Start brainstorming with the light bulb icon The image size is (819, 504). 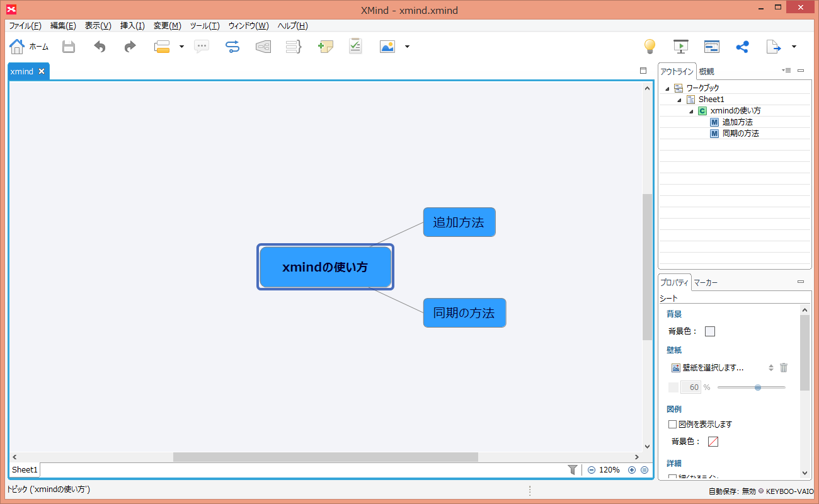650,47
